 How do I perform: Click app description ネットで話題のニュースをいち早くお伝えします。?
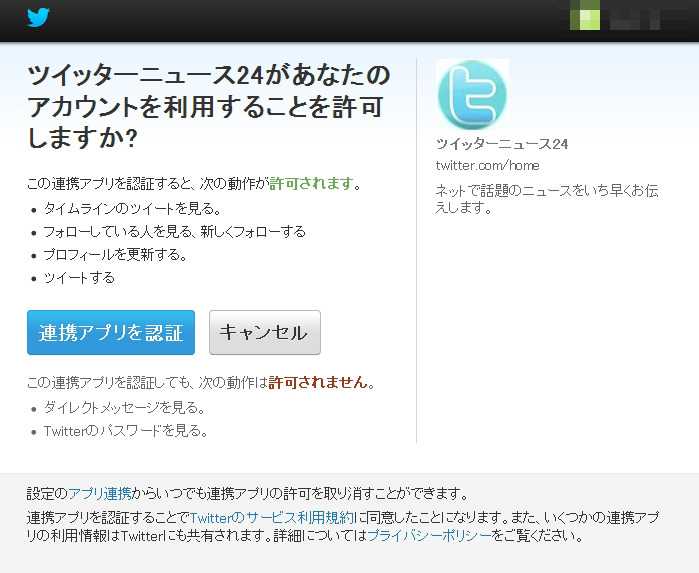[547, 199]
